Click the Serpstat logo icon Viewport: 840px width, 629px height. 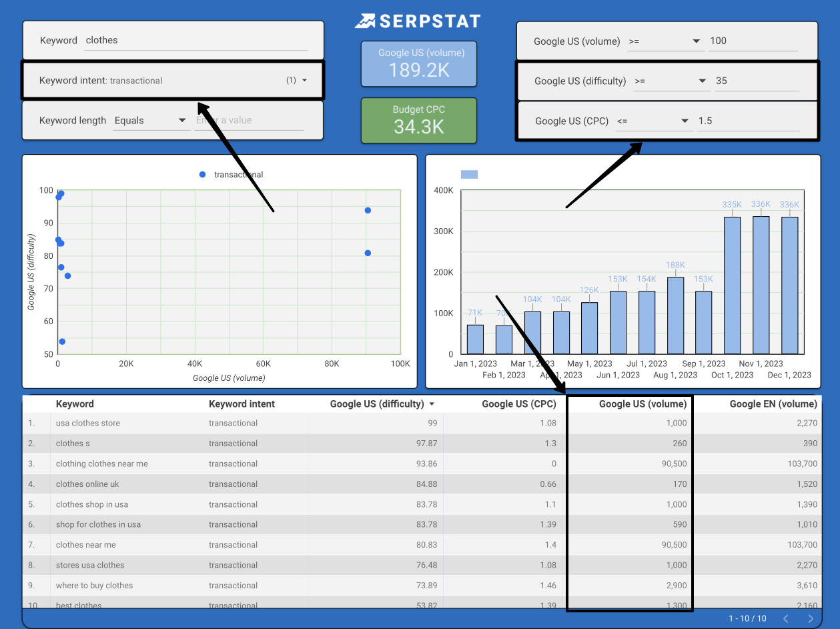click(x=365, y=21)
